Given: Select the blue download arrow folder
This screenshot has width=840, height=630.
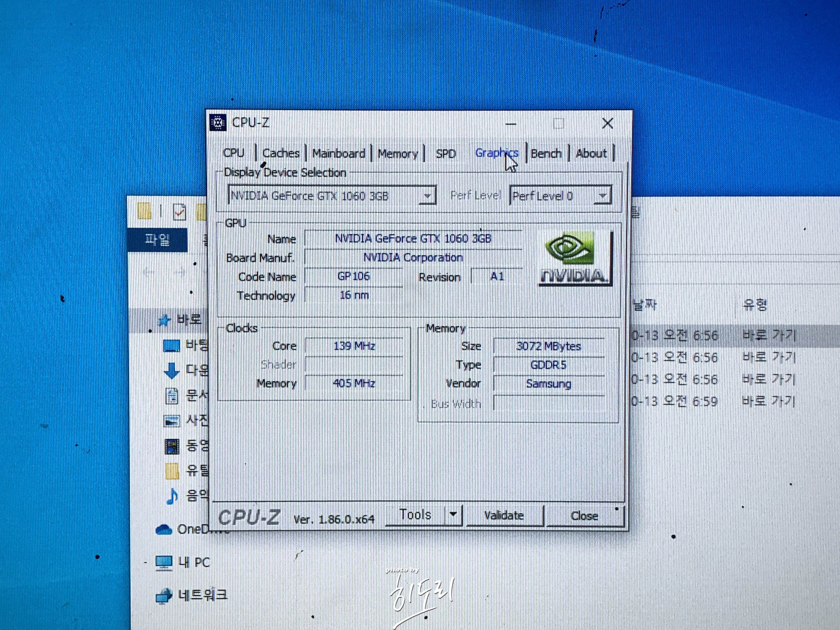Looking at the screenshot, I should point(171,370).
